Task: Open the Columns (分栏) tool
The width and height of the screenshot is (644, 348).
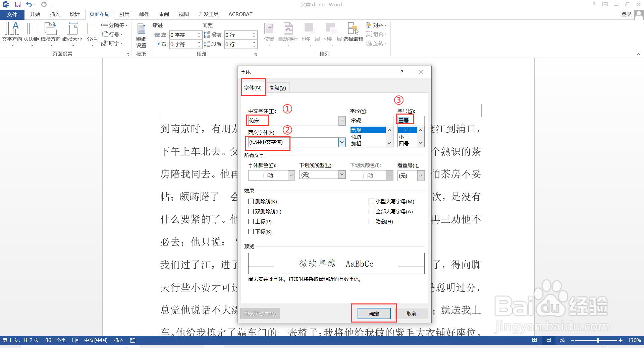Action: coord(92,34)
